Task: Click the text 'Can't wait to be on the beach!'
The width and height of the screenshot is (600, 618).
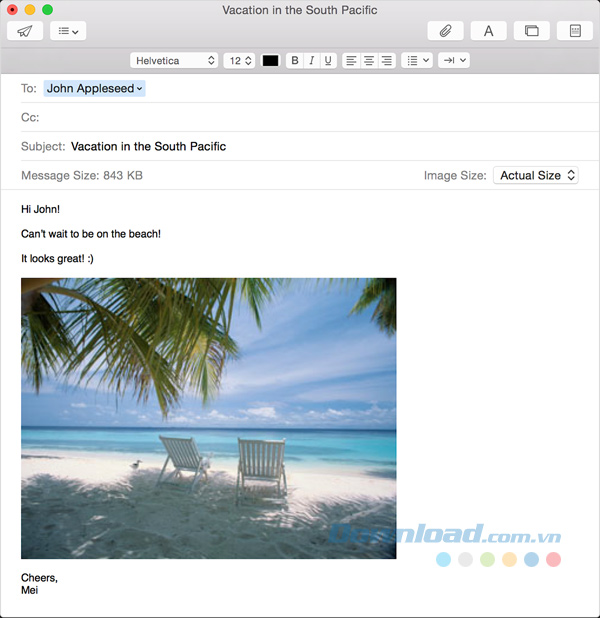Action: [91, 234]
